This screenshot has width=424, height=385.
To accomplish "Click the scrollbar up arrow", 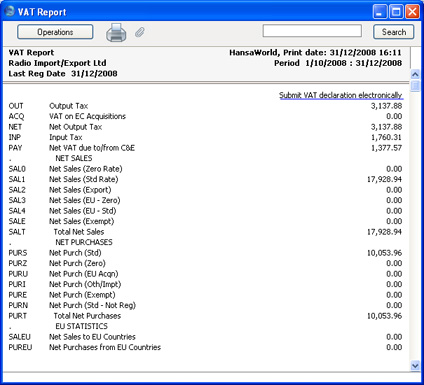I will click(415, 74).
